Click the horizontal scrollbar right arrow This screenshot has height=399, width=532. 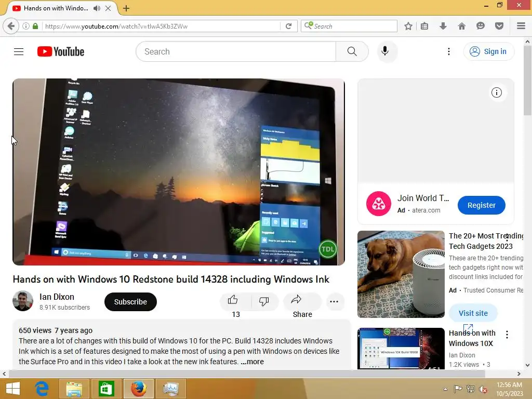(x=519, y=374)
